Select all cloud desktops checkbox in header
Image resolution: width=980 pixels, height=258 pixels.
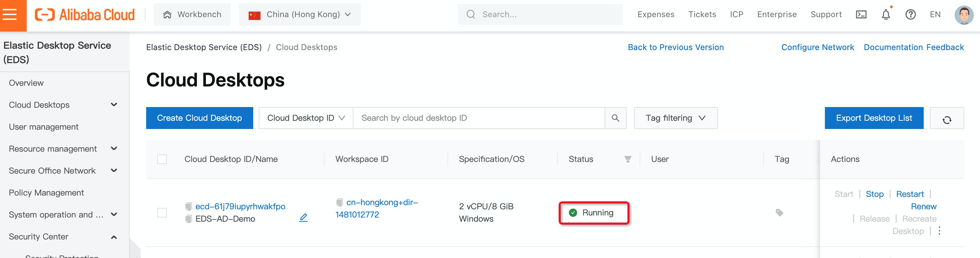pos(162,159)
